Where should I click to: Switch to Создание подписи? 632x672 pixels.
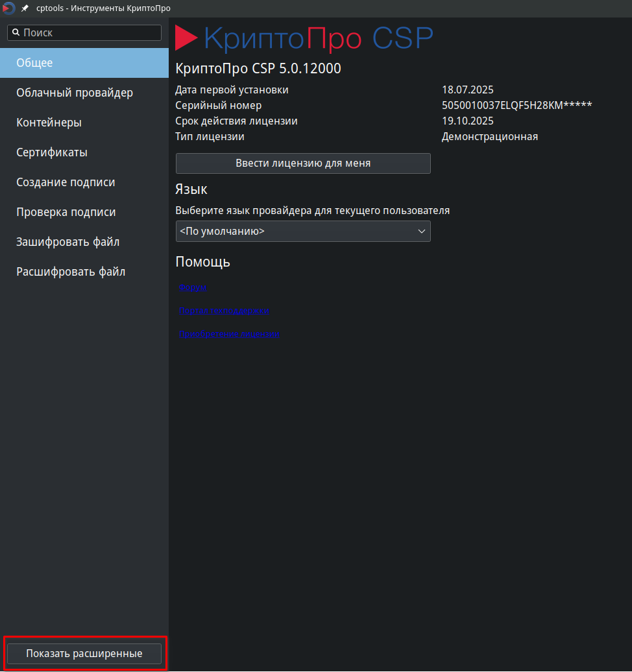(84, 182)
